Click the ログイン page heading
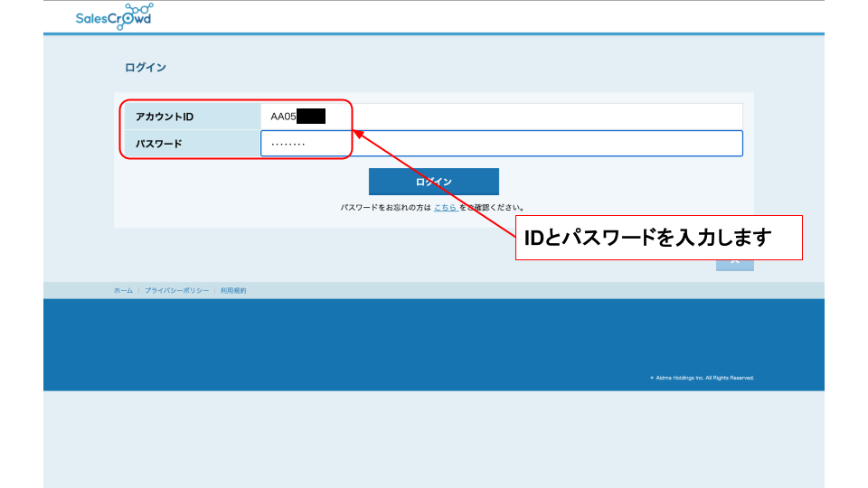This screenshot has height=488, width=868. [146, 68]
